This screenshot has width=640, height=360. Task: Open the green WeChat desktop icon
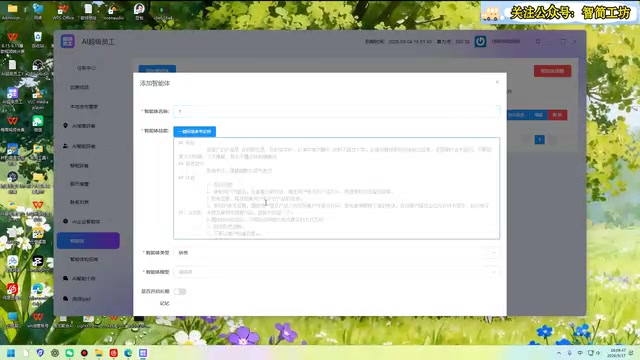pyautogui.click(x=38, y=123)
